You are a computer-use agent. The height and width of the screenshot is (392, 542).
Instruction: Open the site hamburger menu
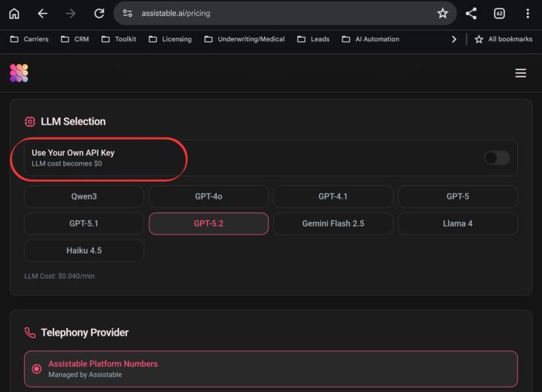click(521, 73)
